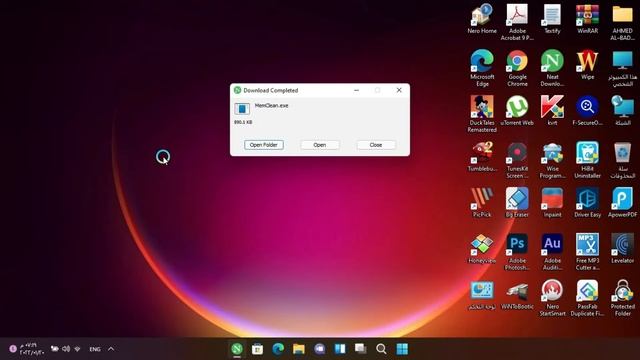Select the MemClean.exe file name text
The image size is (640, 360).
[271, 105]
